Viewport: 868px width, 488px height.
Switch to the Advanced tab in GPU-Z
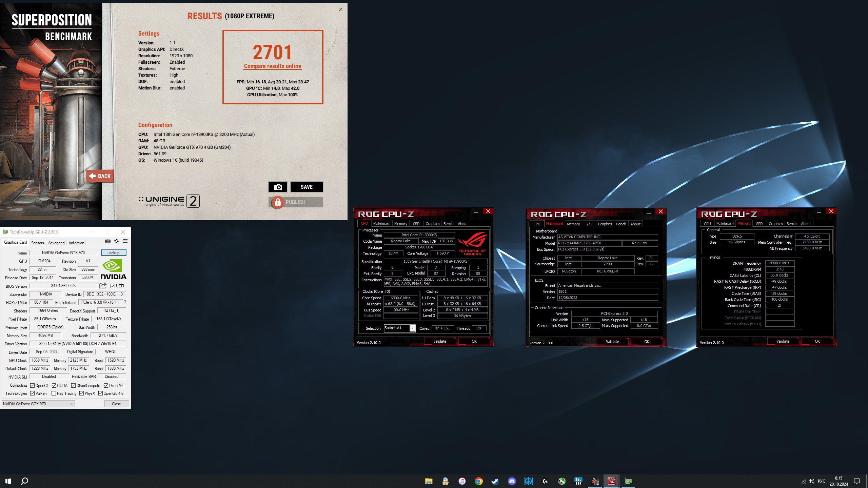tap(56, 243)
